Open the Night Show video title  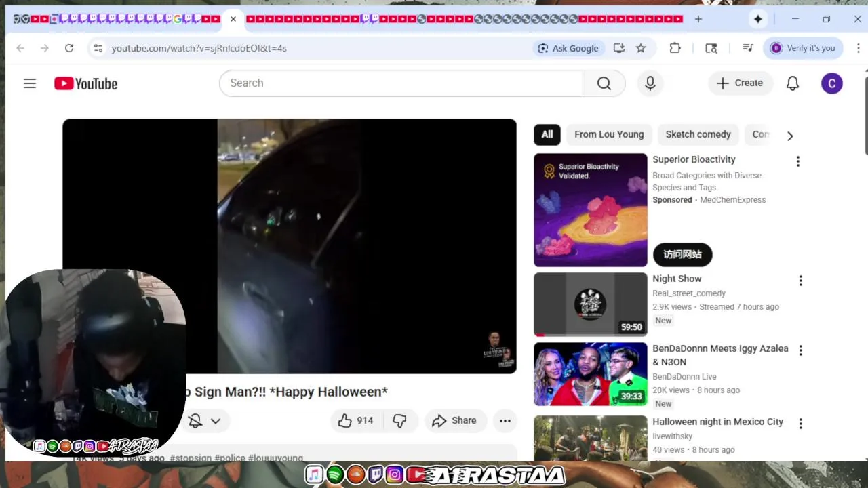677,279
